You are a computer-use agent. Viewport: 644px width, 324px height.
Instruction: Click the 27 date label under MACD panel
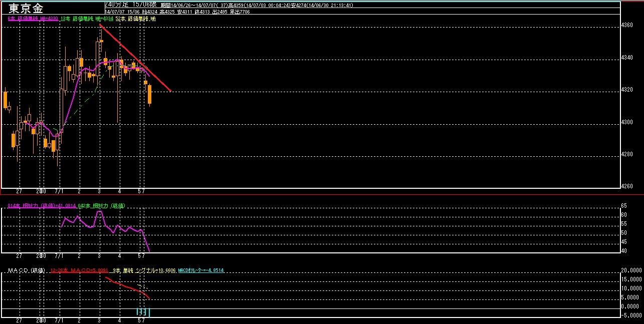click(x=19, y=320)
